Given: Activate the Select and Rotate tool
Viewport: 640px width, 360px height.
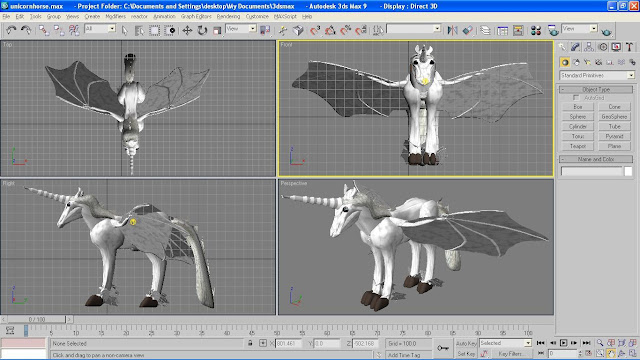Looking at the screenshot, I should point(202,30).
